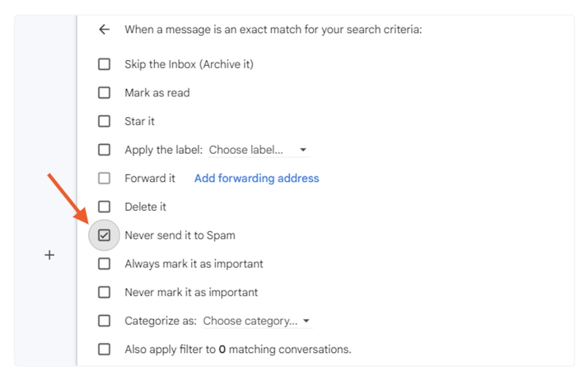The image size is (588, 390).
Task: Expand the Choose category dropdown
Action: pos(258,321)
